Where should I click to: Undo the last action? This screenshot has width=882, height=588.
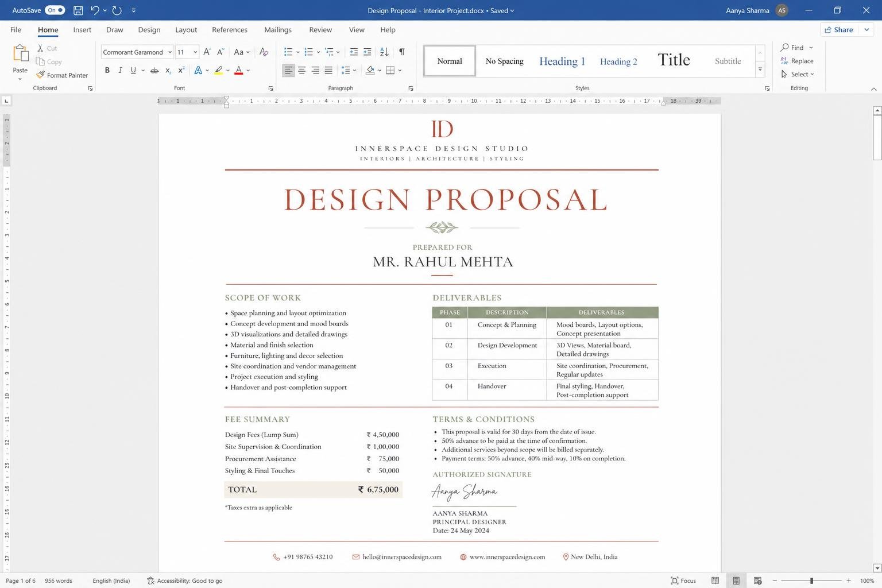click(95, 10)
